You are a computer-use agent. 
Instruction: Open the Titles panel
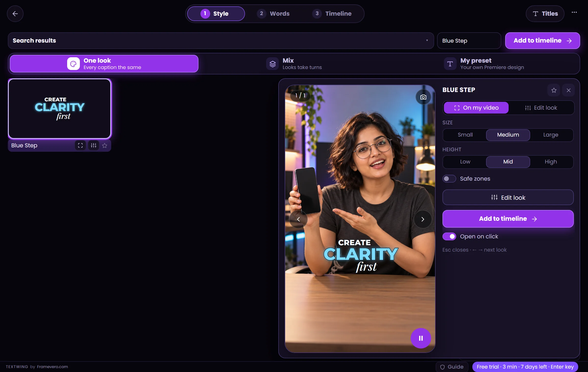pyautogui.click(x=545, y=14)
